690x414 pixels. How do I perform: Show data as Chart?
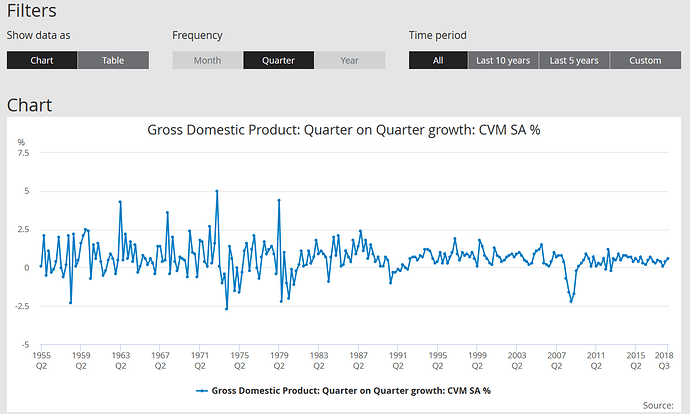pyautogui.click(x=42, y=60)
